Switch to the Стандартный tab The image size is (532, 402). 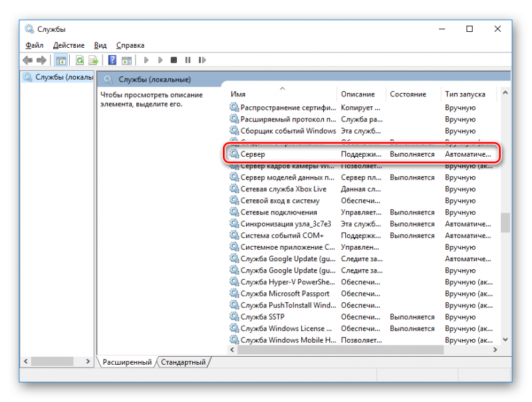pos(184,362)
